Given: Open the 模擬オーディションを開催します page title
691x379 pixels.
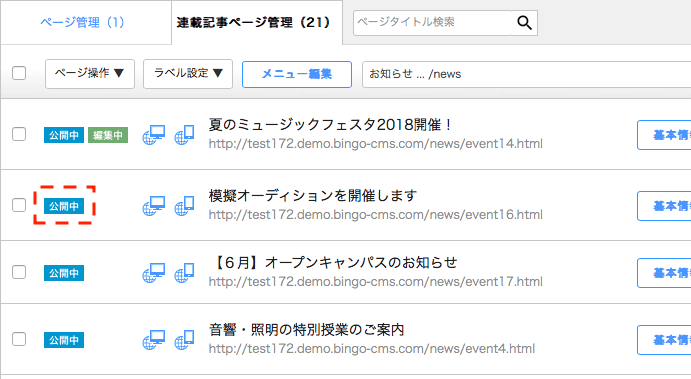Looking at the screenshot, I should tap(313, 196).
